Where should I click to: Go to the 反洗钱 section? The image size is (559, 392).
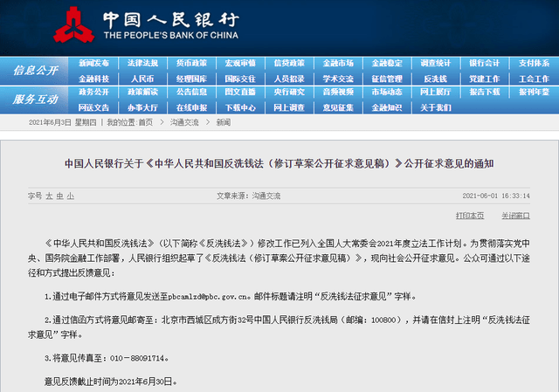436,79
